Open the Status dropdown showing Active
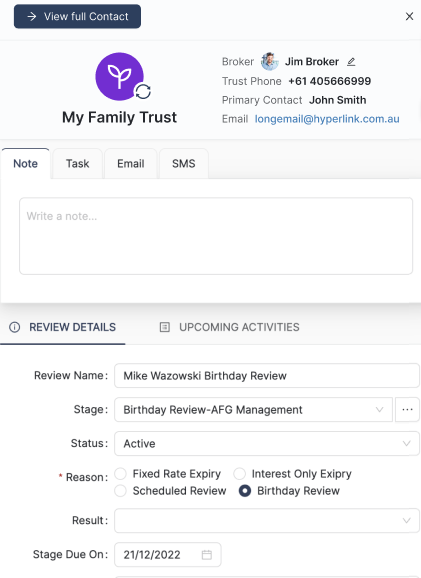The height and width of the screenshot is (578, 421). coord(267,443)
